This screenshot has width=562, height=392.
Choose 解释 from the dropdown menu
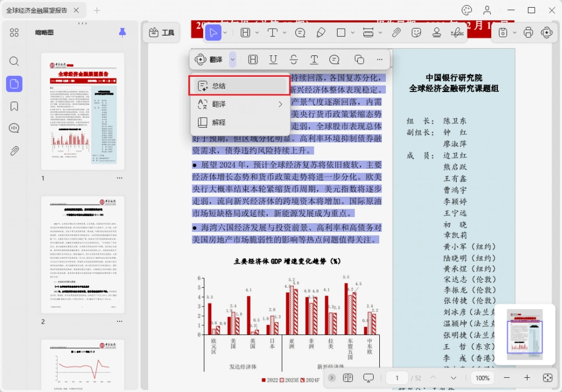point(240,122)
